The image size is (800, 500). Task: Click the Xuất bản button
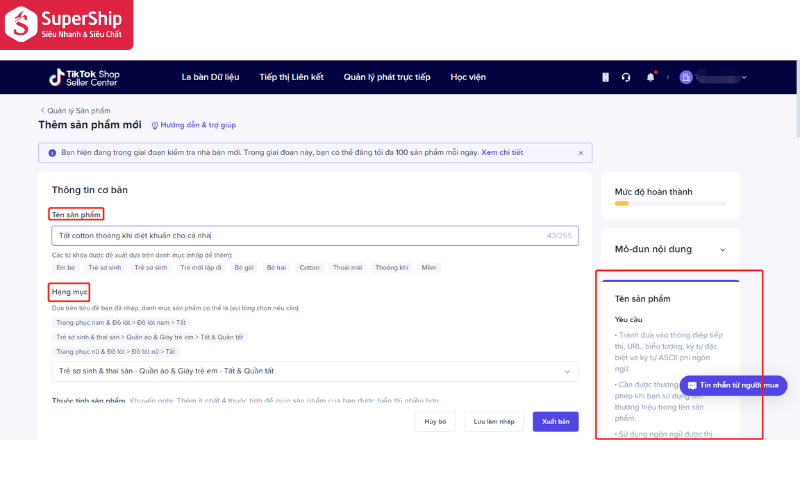coord(556,421)
